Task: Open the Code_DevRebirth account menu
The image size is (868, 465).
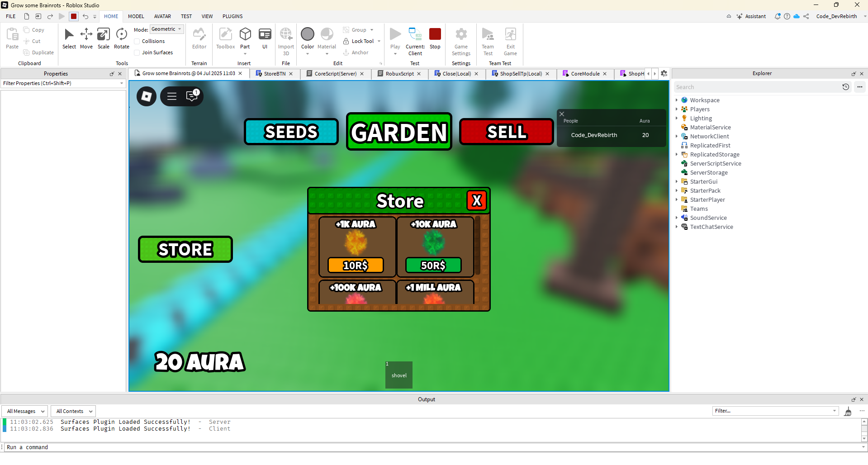Action: pyautogui.click(x=840, y=16)
